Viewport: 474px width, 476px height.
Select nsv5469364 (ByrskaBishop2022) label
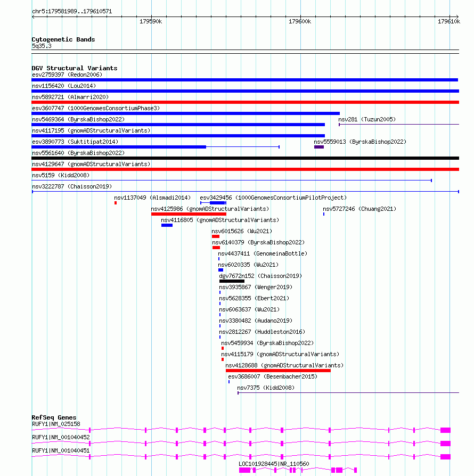[78, 120]
